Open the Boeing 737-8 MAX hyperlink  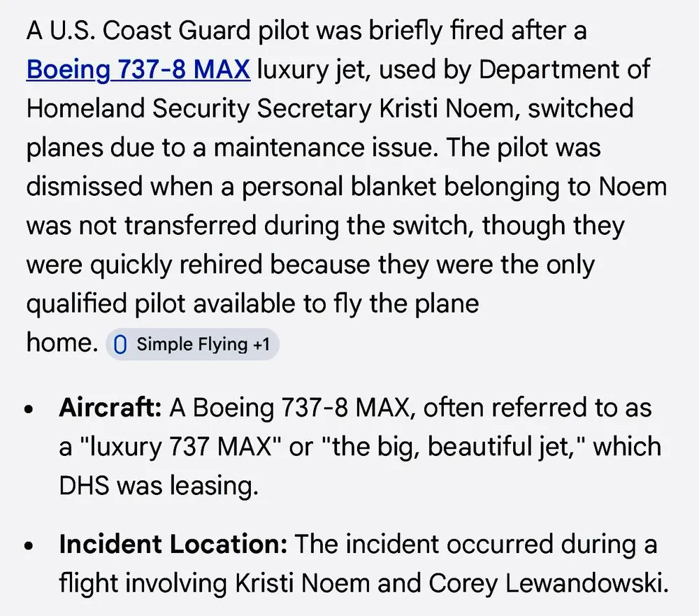[138, 70]
